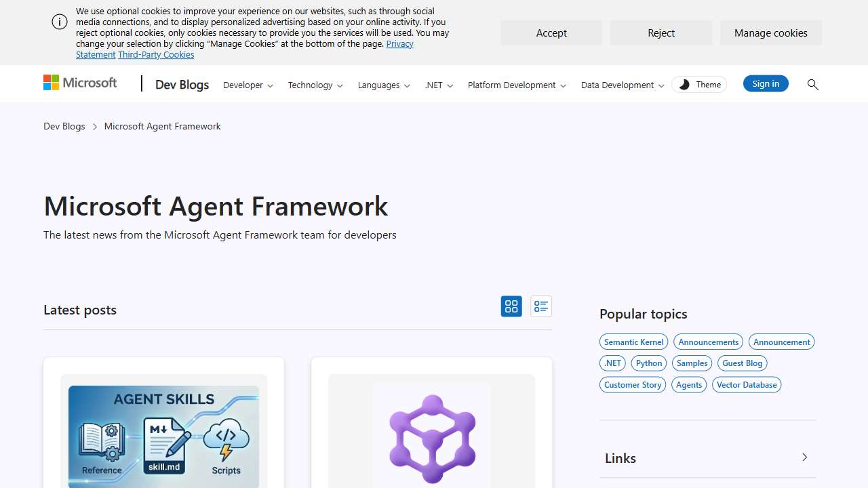The height and width of the screenshot is (488, 868).
Task: Select the Semantic Kernel topic tag
Action: point(633,342)
